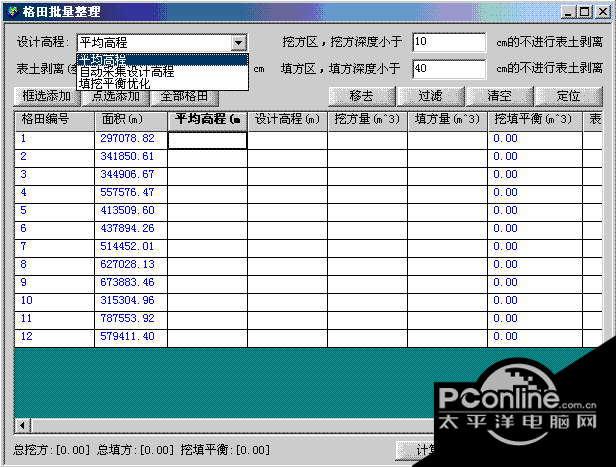616x467 pixels.
Task: Click the 格田编号 column header
Action: (x=55, y=121)
